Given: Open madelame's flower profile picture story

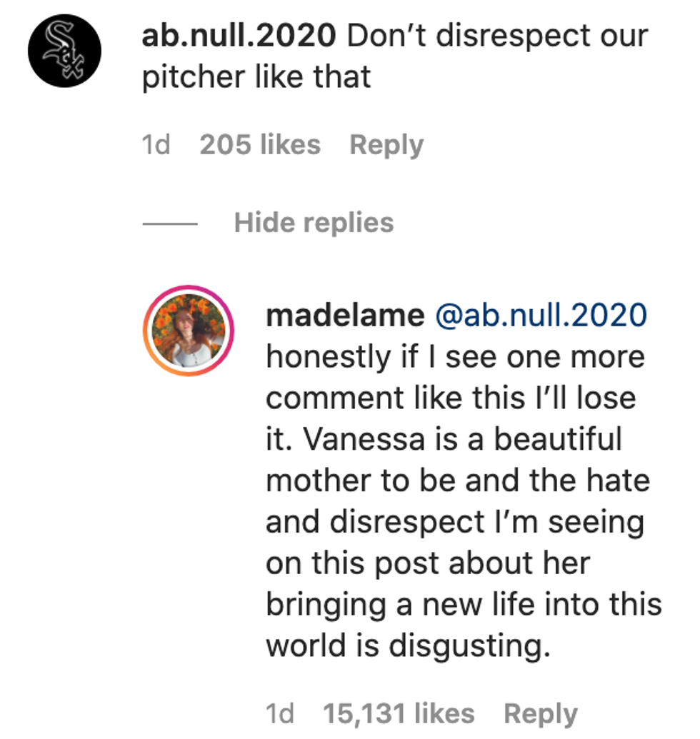Looking at the screenshot, I should point(189,331).
